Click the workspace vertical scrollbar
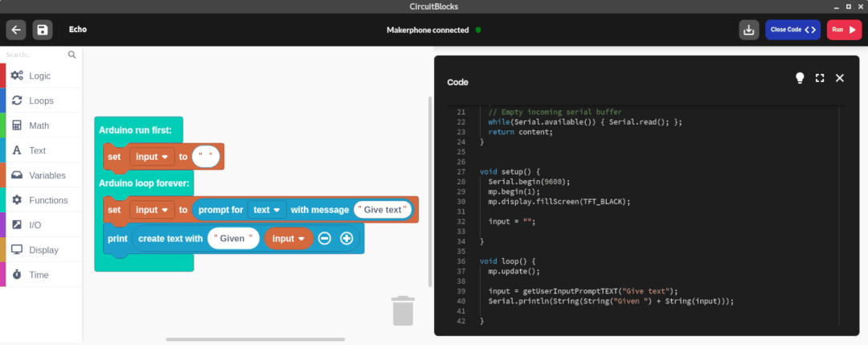 coord(429,191)
